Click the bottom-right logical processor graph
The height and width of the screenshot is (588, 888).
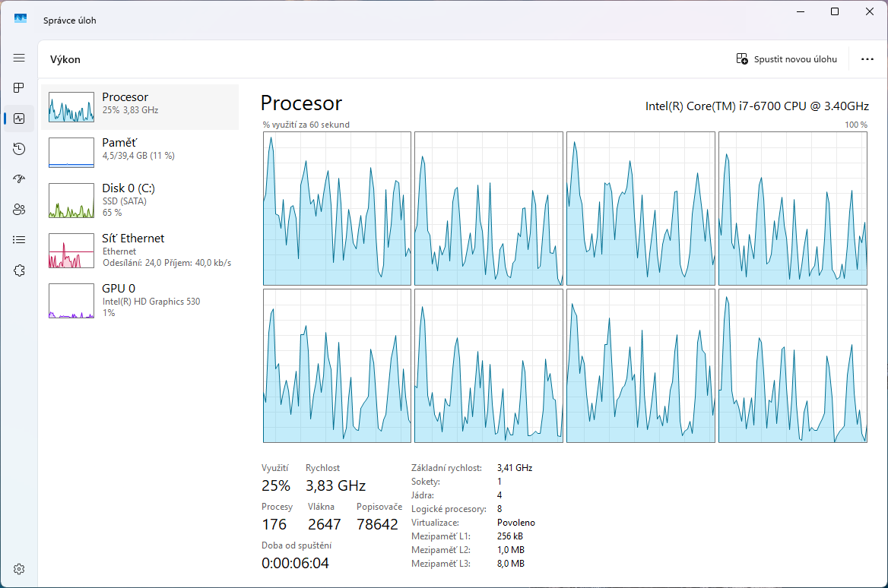pyautogui.click(x=792, y=365)
